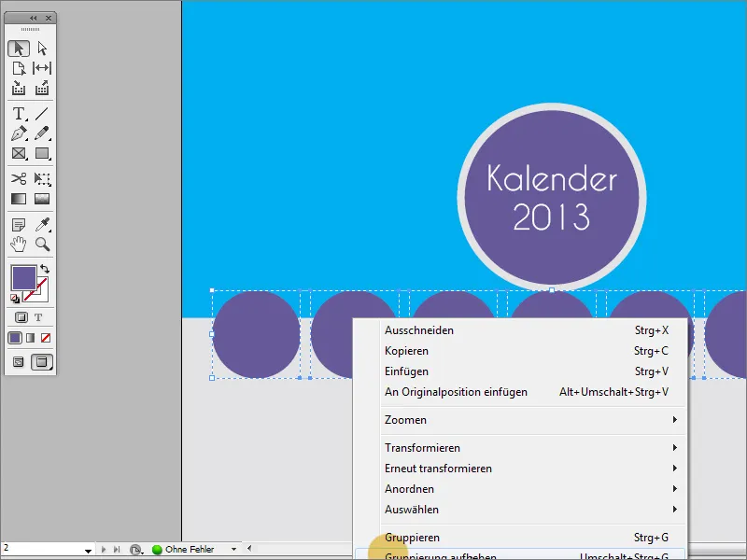The height and width of the screenshot is (560, 747).
Task: Open the Zoomen submenu
Action: [522, 419]
